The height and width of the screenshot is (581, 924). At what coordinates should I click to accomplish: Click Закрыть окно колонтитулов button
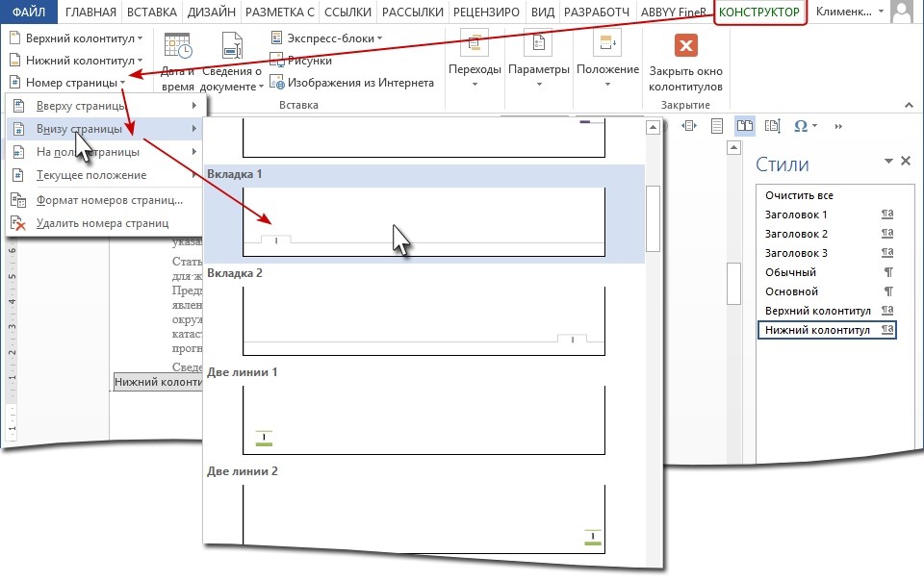tap(685, 62)
